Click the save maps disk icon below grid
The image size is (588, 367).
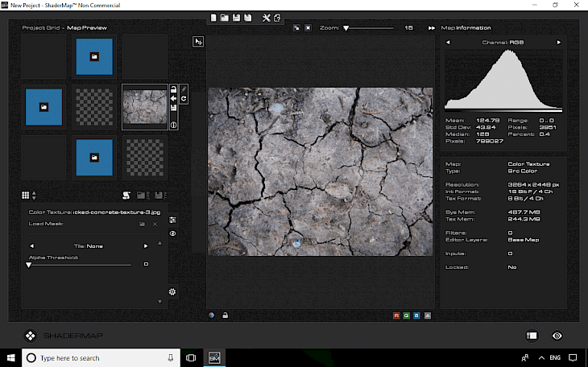[x=159, y=196]
